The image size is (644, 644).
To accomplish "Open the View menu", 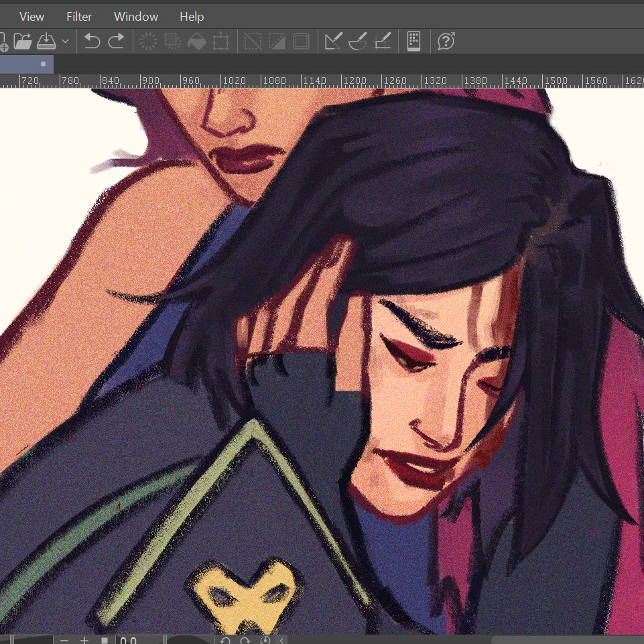I will pyautogui.click(x=31, y=17).
